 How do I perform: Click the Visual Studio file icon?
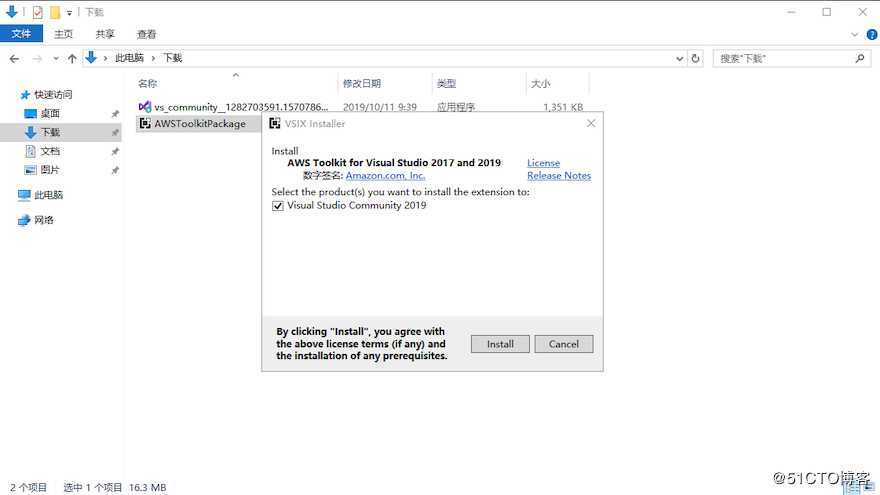145,107
